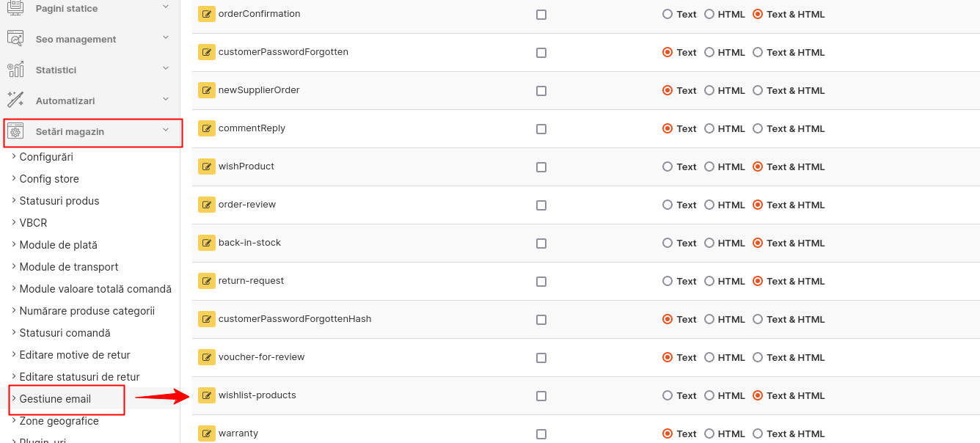Open the Statusuri comandă link
This screenshot has width=980, height=443.
pos(65,333)
